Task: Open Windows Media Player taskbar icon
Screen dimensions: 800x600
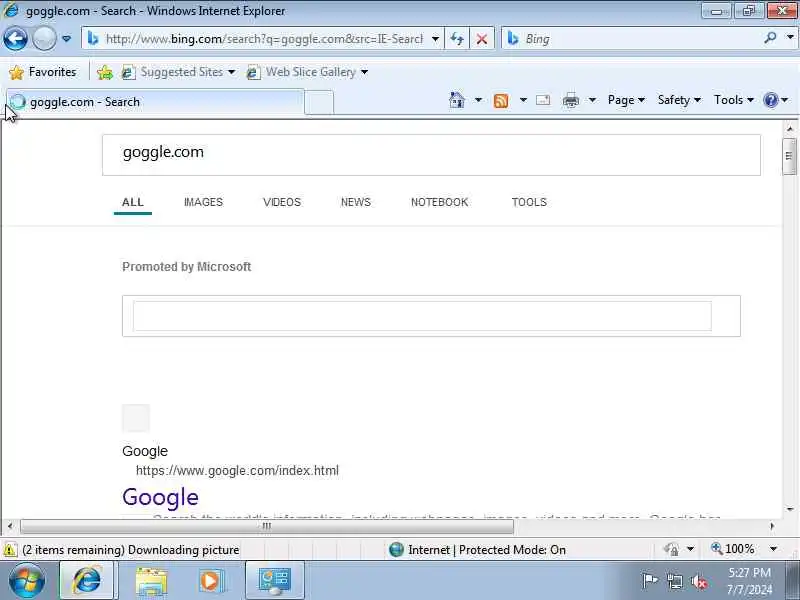Action: coord(210,581)
